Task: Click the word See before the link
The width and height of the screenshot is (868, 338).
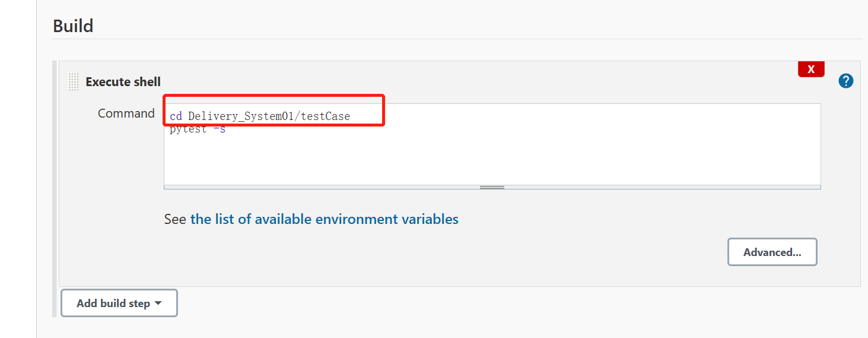Action: (175, 219)
